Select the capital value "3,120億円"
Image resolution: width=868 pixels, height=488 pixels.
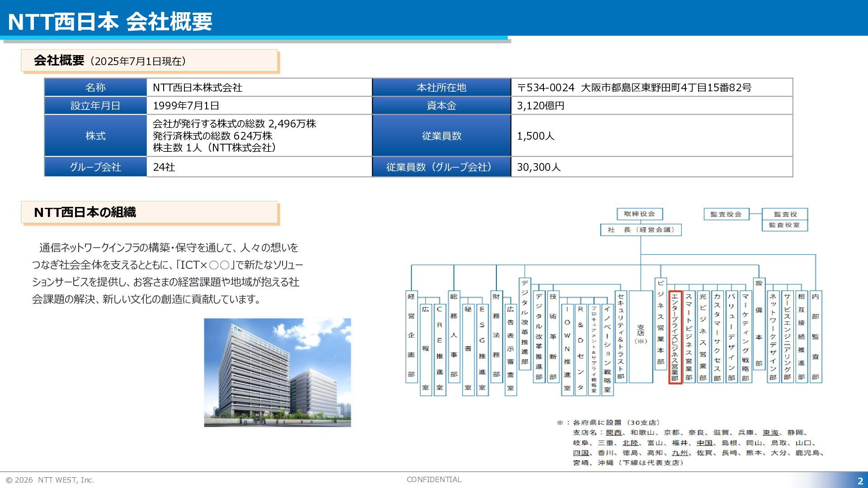pyautogui.click(x=541, y=106)
